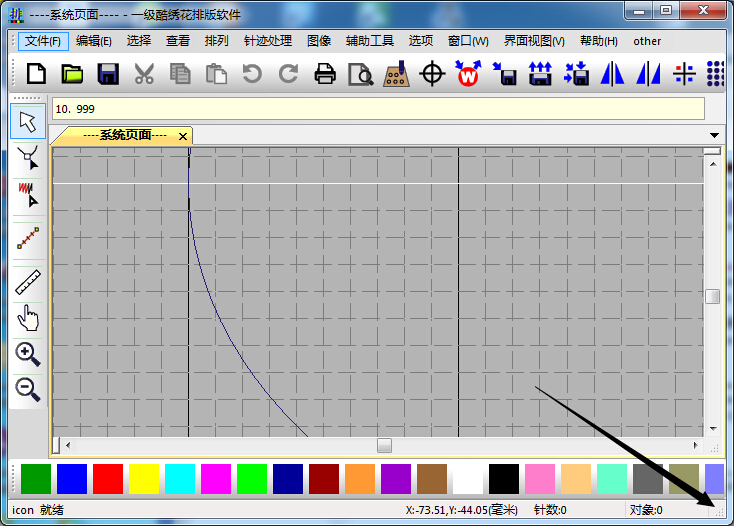
Task: Open the 查看 menu
Action: coord(178,41)
